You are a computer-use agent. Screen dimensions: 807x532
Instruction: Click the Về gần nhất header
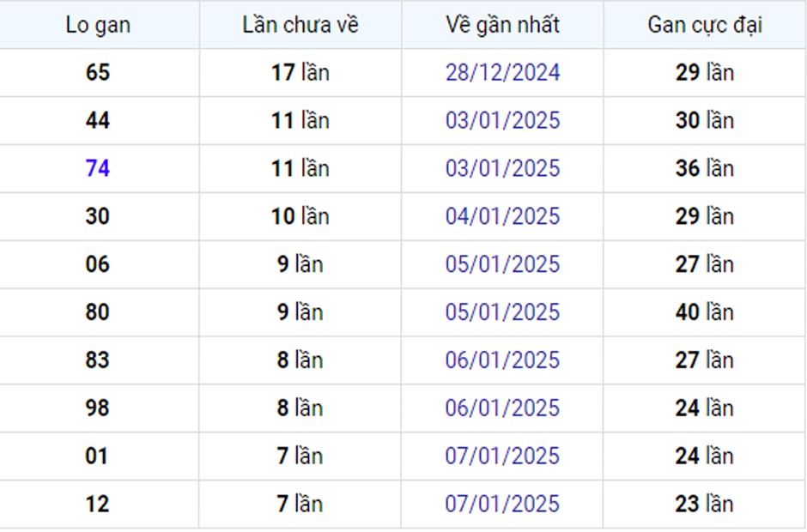502,25
